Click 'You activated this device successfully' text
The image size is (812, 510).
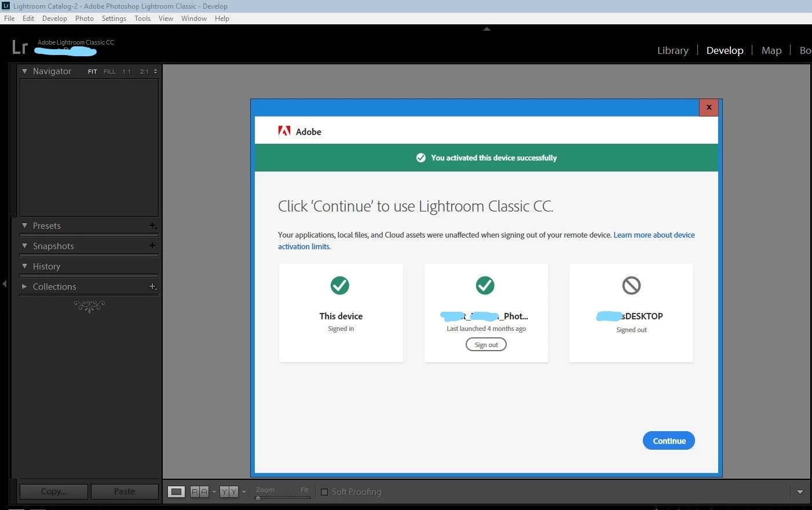tap(494, 158)
